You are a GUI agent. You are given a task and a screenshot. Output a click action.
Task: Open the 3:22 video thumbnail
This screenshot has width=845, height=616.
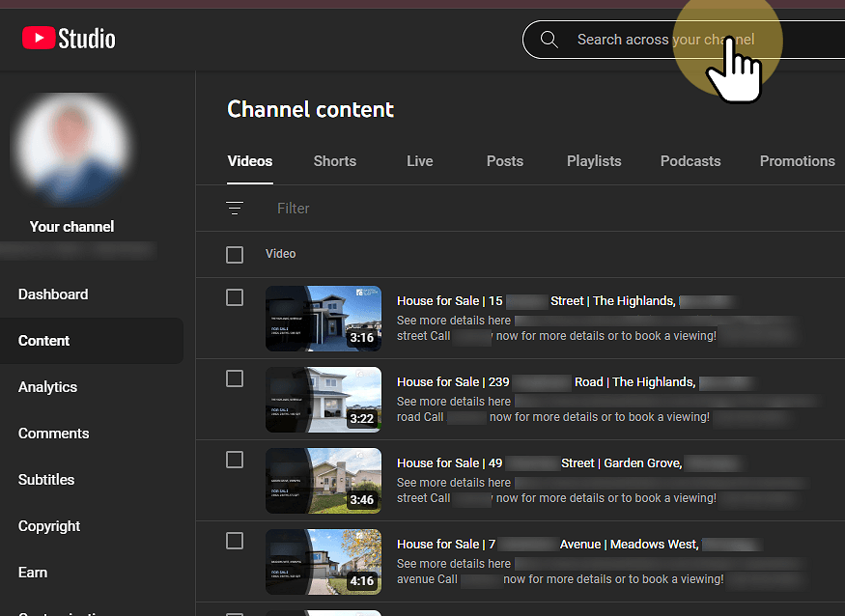pos(324,400)
